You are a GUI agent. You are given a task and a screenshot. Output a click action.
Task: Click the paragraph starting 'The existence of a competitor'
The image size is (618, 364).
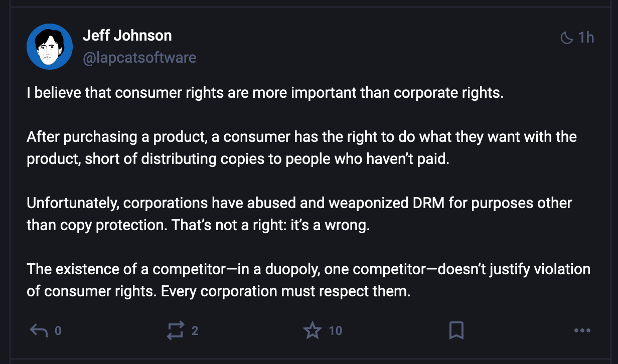[308, 280]
